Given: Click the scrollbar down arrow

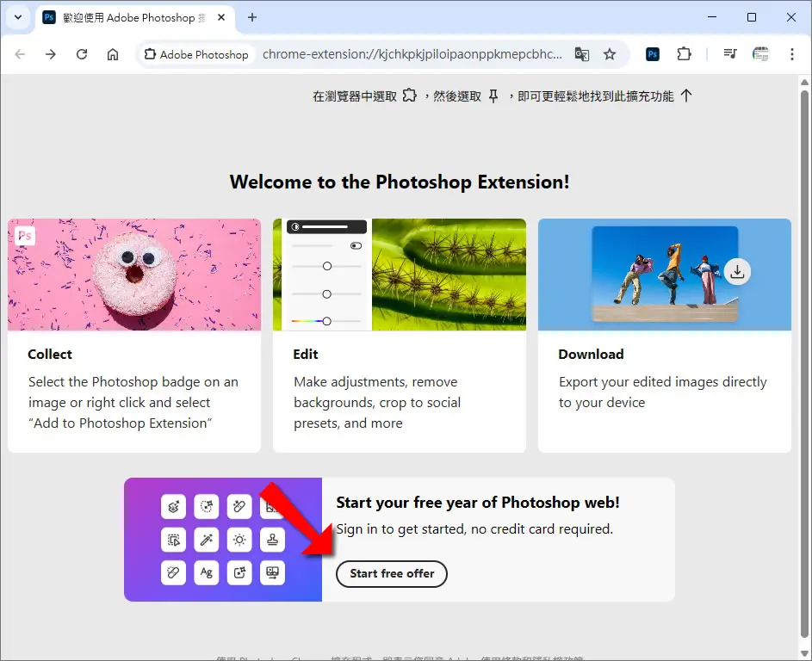Looking at the screenshot, I should pyautogui.click(x=804, y=652).
